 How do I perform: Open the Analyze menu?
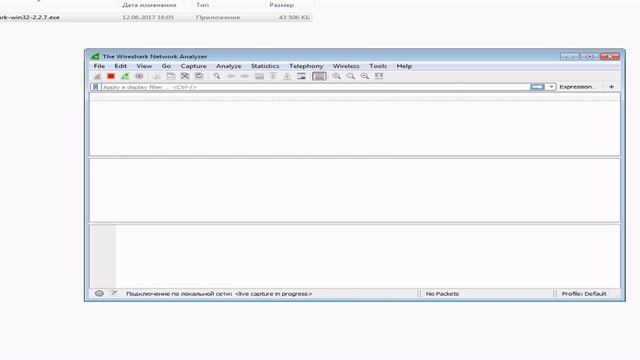point(229,66)
